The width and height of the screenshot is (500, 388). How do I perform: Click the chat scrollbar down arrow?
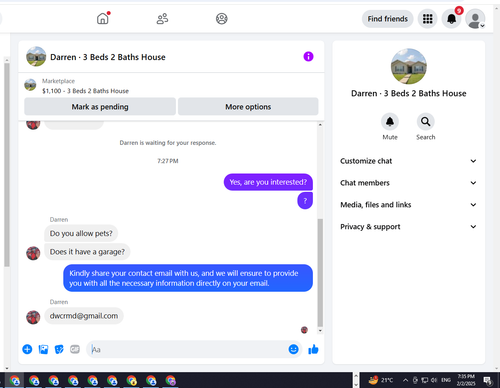[320, 331]
